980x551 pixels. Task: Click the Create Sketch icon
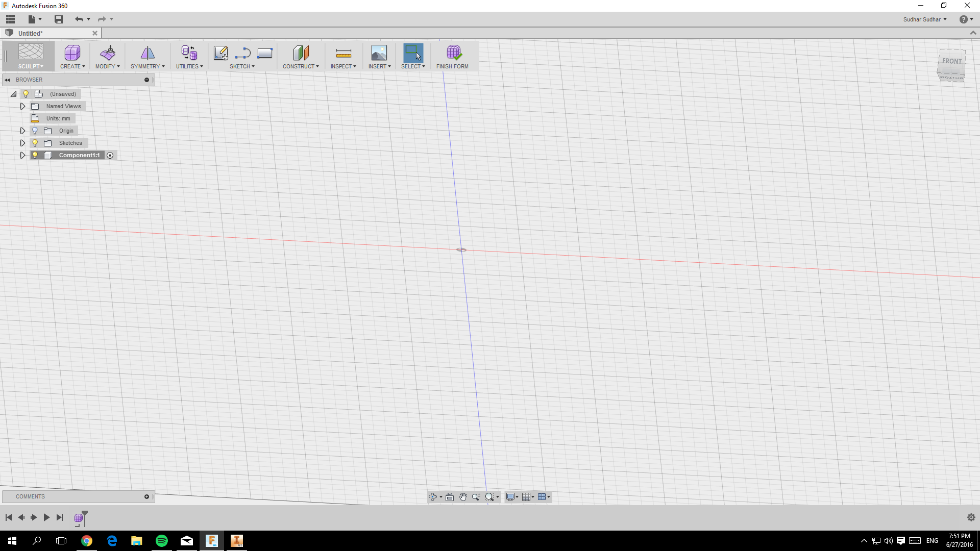(x=220, y=53)
